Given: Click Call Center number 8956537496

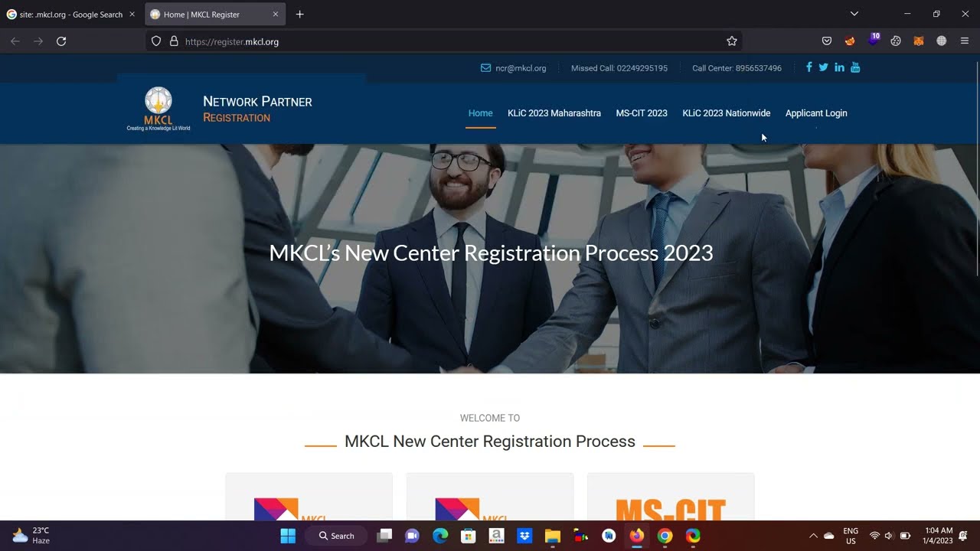Looking at the screenshot, I should (737, 68).
